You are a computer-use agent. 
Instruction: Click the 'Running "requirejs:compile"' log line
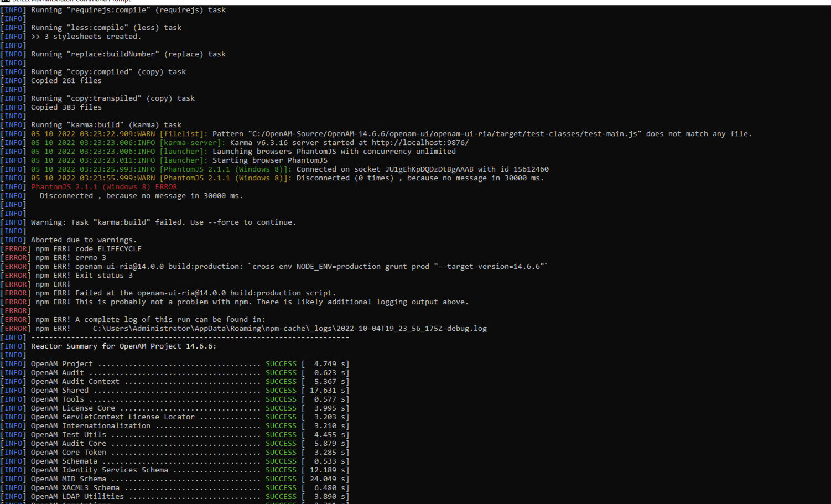113,10
